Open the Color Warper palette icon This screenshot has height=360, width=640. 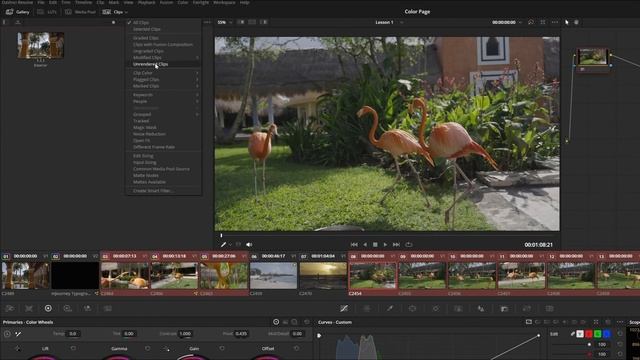pos(367,309)
